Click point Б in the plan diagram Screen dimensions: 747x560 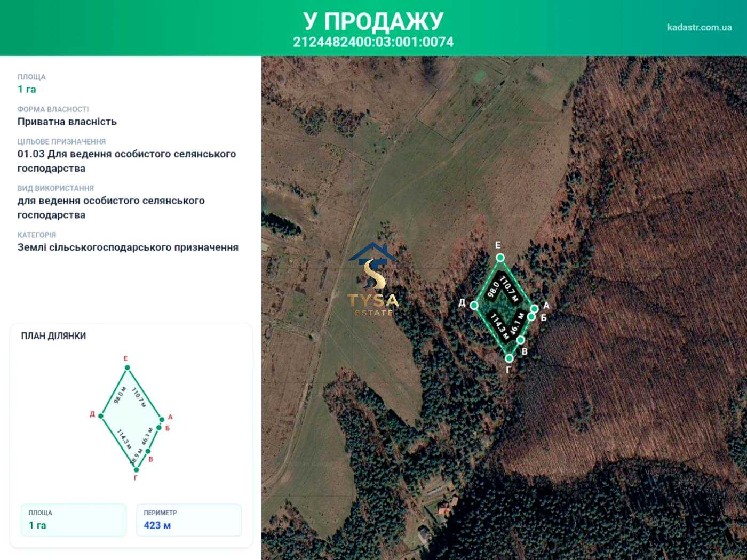click(x=159, y=428)
